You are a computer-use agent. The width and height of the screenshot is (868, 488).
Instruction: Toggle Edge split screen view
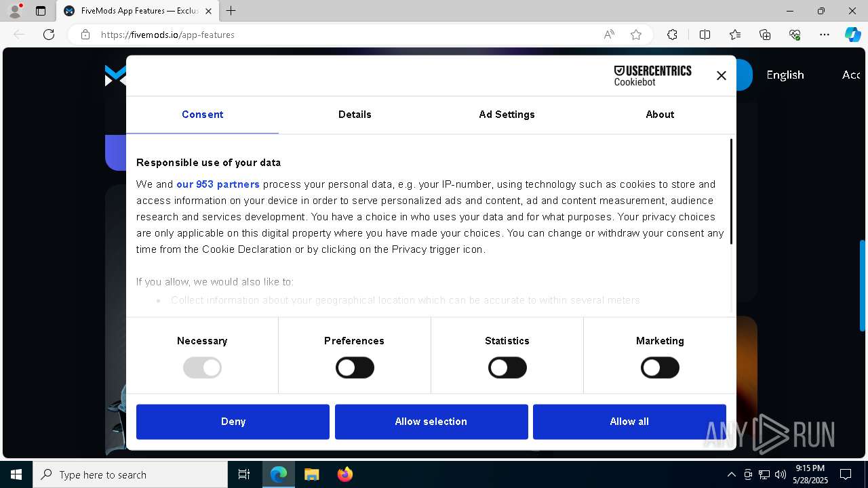pos(705,35)
